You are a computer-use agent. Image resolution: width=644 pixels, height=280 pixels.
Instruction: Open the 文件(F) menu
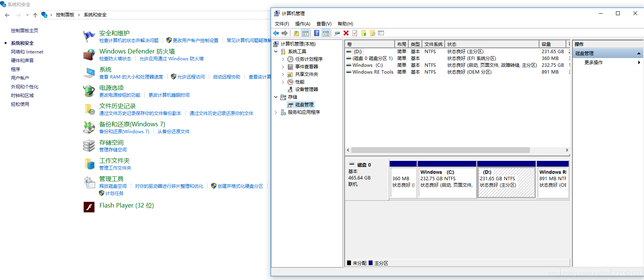282,24
